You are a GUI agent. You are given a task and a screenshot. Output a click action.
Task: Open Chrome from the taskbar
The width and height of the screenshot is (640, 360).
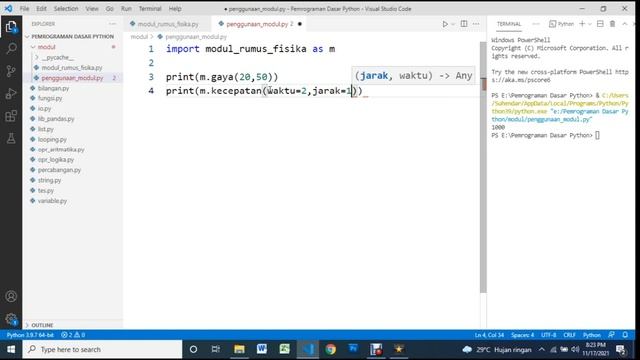[x=331, y=349]
